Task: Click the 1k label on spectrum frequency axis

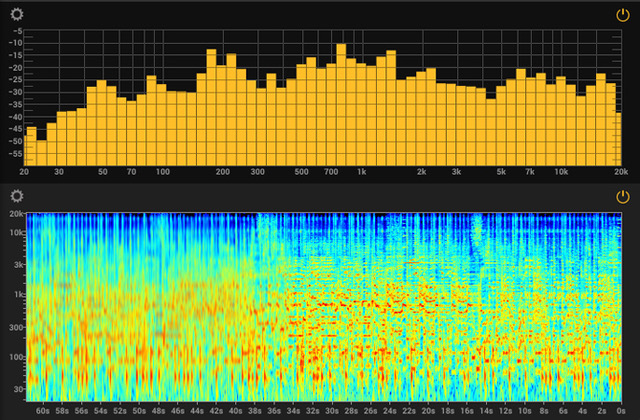Action: pyautogui.click(x=362, y=172)
